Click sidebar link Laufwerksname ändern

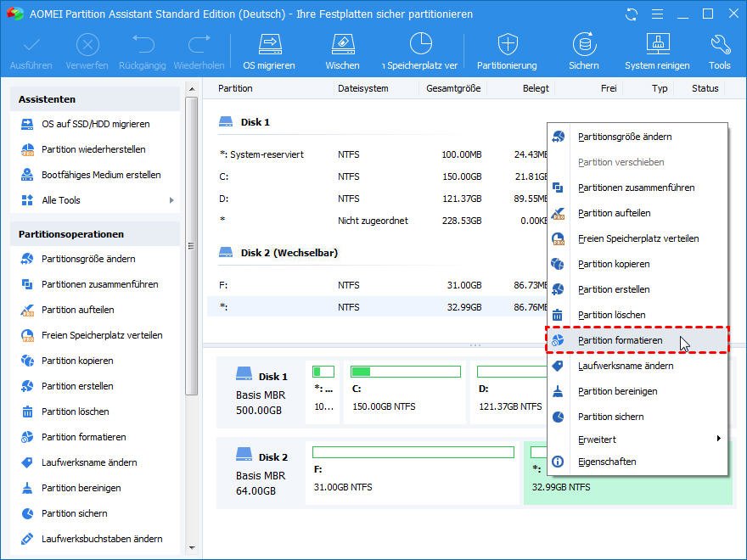pos(89,462)
